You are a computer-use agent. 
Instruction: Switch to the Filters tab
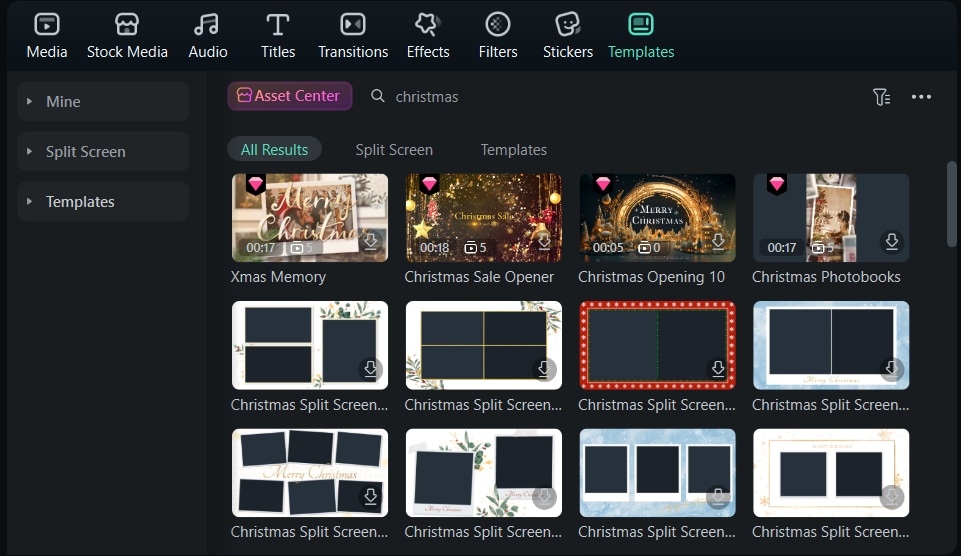[498, 36]
